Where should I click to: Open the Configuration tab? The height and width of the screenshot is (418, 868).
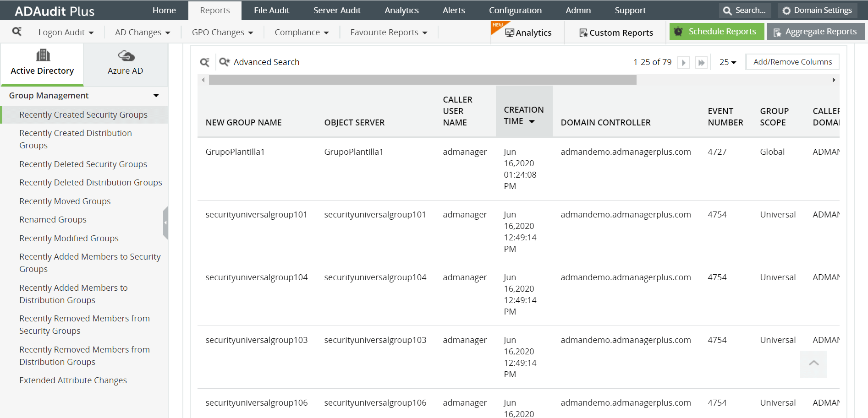click(x=515, y=10)
